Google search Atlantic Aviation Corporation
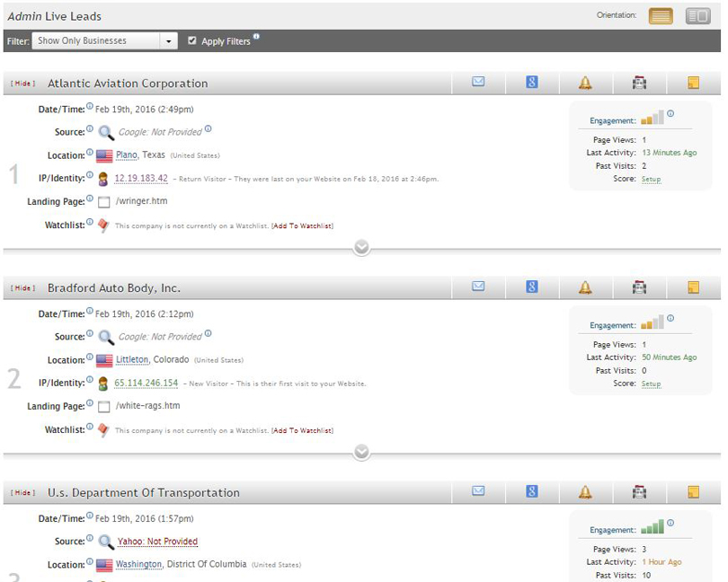Viewport: 728px width, 582px height. [x=532, y=82]
